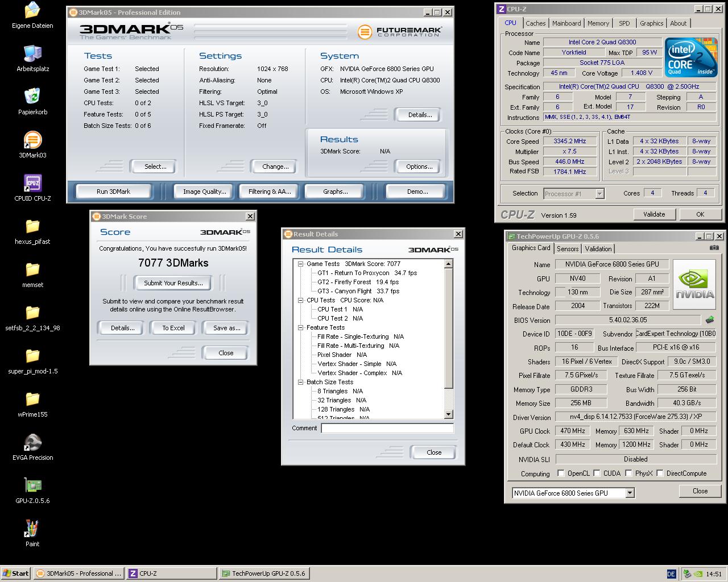This screenshot has height=582, width=728.
Task: Switch to Mainboard tab in CPU-Z
Action: [x=566, y=23]
